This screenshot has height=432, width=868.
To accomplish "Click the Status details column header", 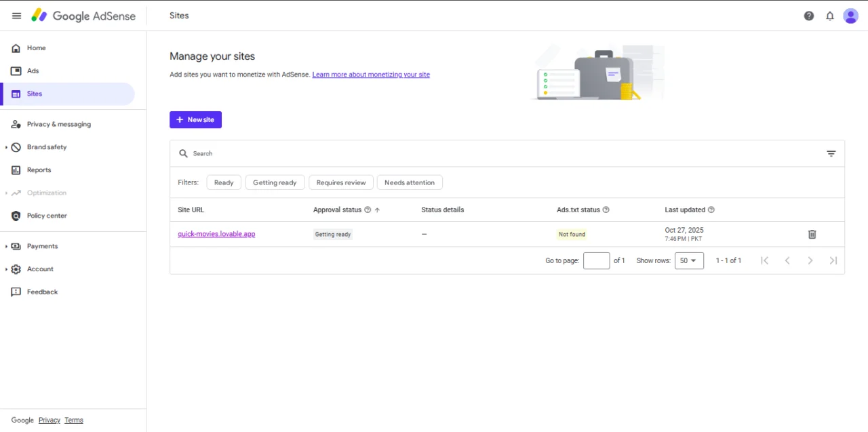I will 442,210.
